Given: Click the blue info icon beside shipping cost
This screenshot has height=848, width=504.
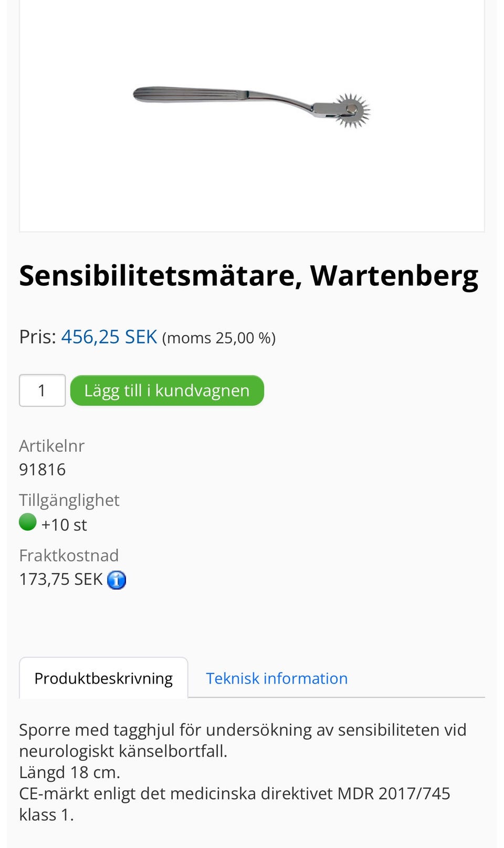Looking at the screenshot, I should (x=117, y=580).
